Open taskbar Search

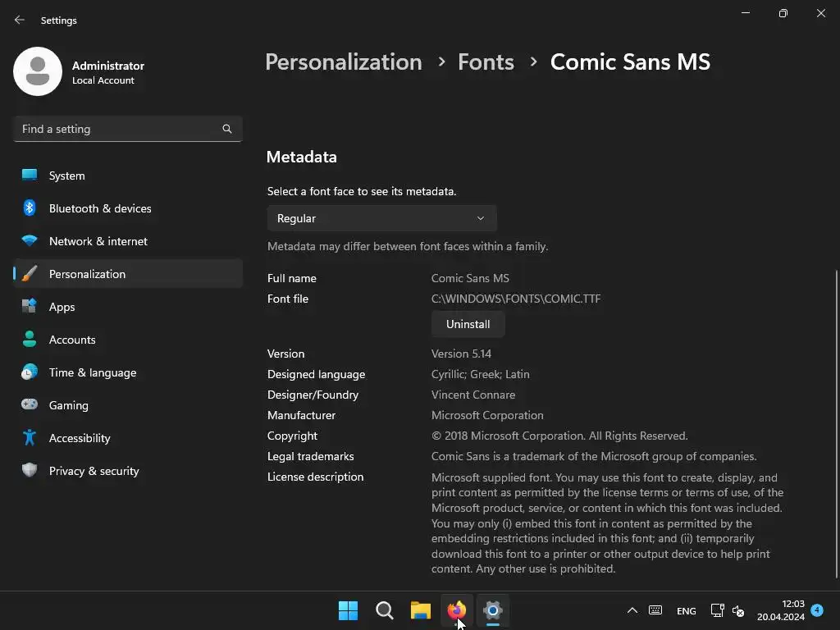pyautogui.click(x=384, y=610)
